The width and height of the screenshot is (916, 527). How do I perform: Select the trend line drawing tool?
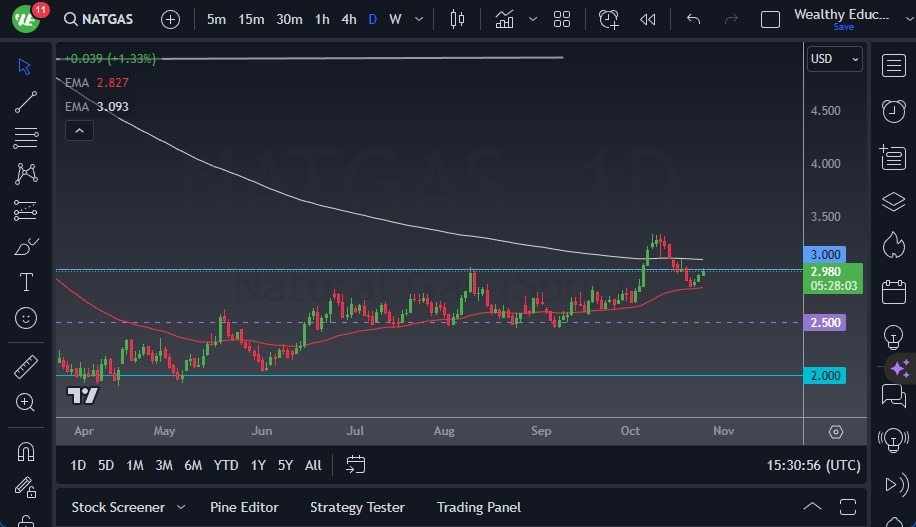(26, 102)
